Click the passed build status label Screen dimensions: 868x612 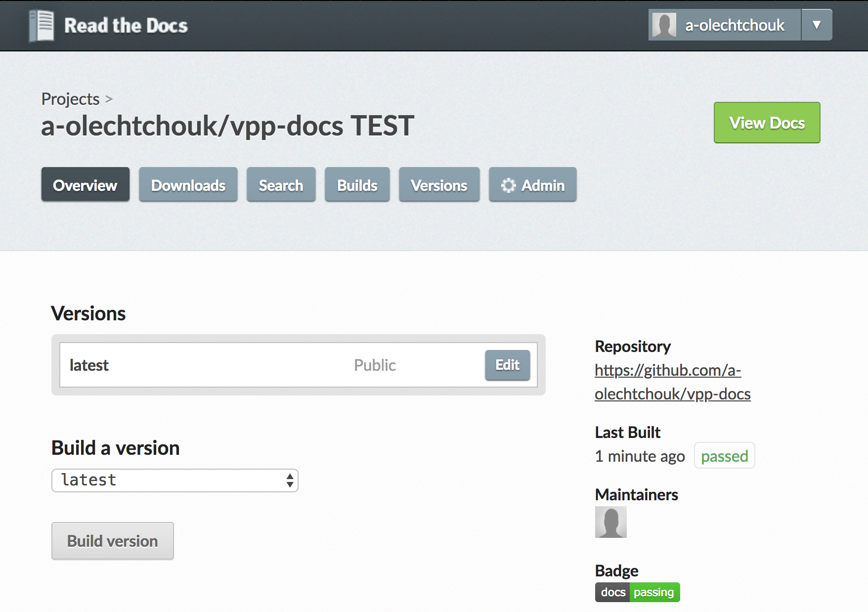(x=724, y=456)
